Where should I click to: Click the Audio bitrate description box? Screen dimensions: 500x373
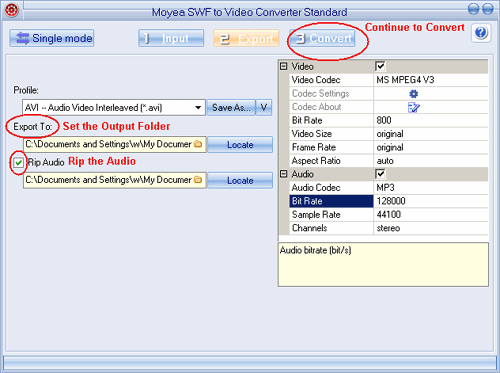tap(383, 264)
